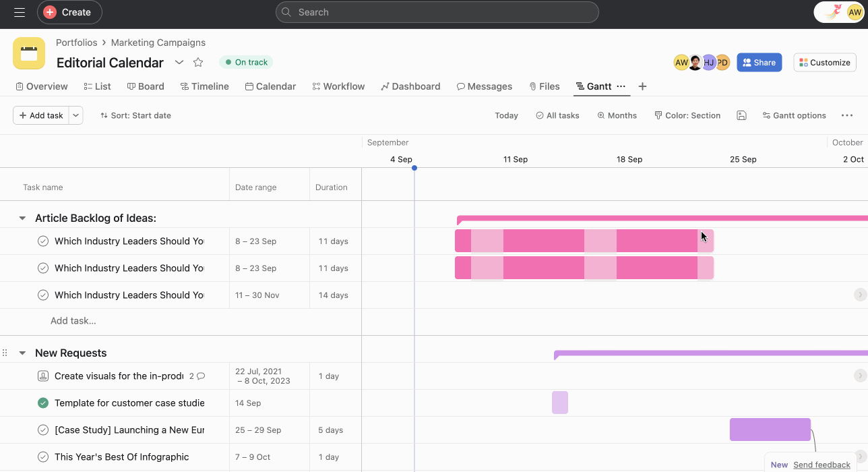This screenshot has width=868, height=472.
Task: Open the Color: Section setting
Action: tap(687, 115)
